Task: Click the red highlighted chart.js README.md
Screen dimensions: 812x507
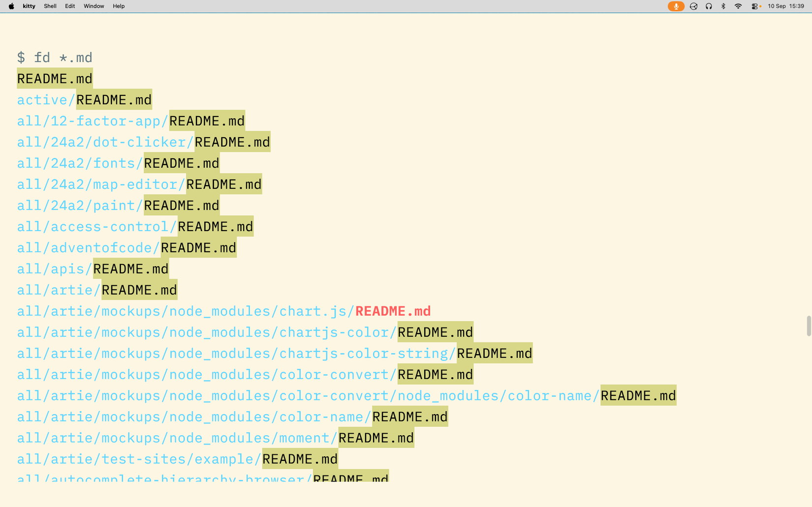Action: click(393, 311)
